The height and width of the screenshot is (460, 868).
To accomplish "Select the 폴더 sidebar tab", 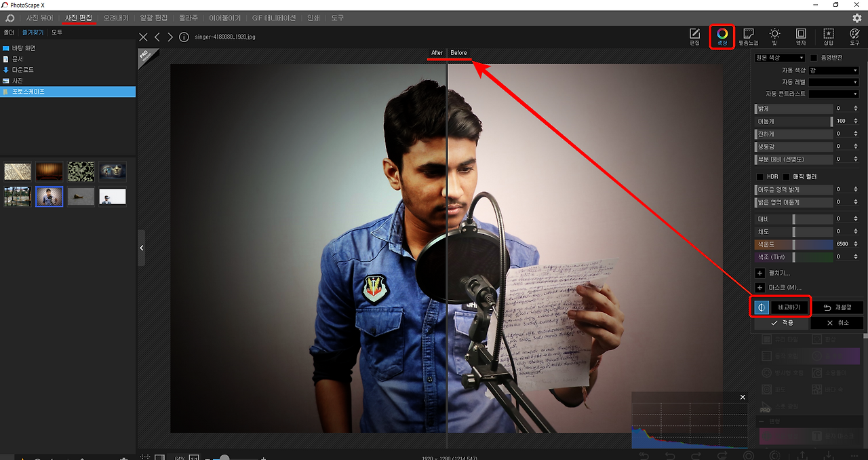I will (9, 32).
